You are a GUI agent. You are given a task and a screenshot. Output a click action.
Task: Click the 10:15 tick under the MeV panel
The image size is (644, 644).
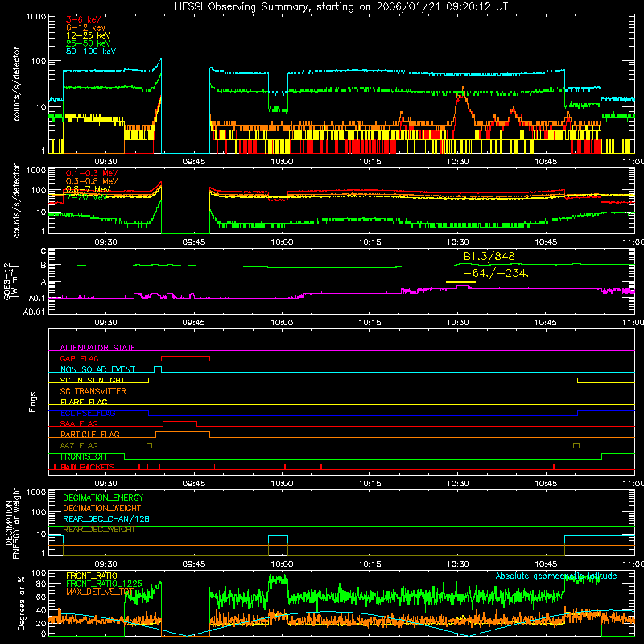click(369, 242)
